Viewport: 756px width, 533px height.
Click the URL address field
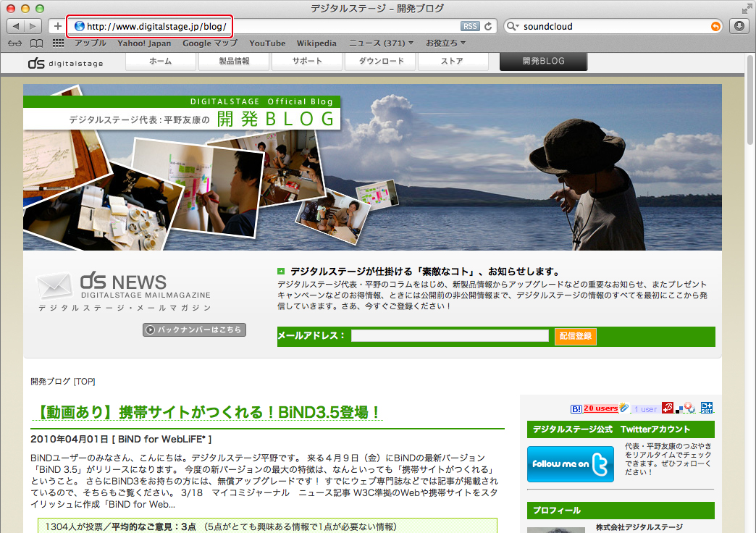point(272,26)
